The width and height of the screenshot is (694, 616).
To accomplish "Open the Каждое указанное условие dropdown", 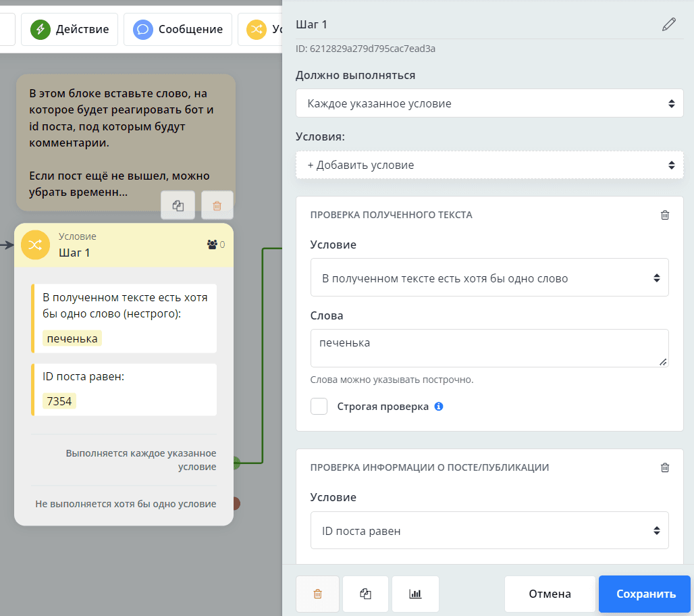I will click(489, 104).
